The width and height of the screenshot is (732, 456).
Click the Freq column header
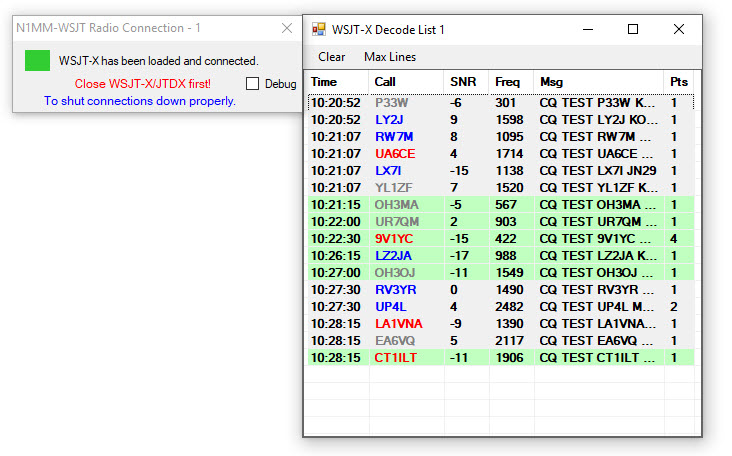(511, 82)
